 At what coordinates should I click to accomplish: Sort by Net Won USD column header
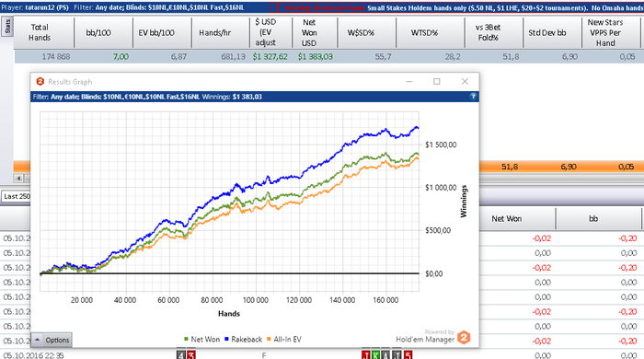click(315, 32)
